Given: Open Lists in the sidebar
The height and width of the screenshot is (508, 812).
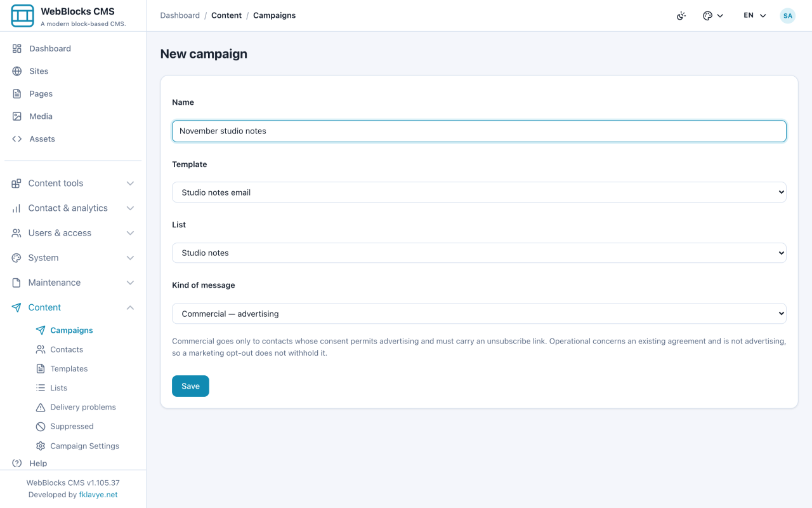Looking at the screenshot, I should click(x=58, y=387).
